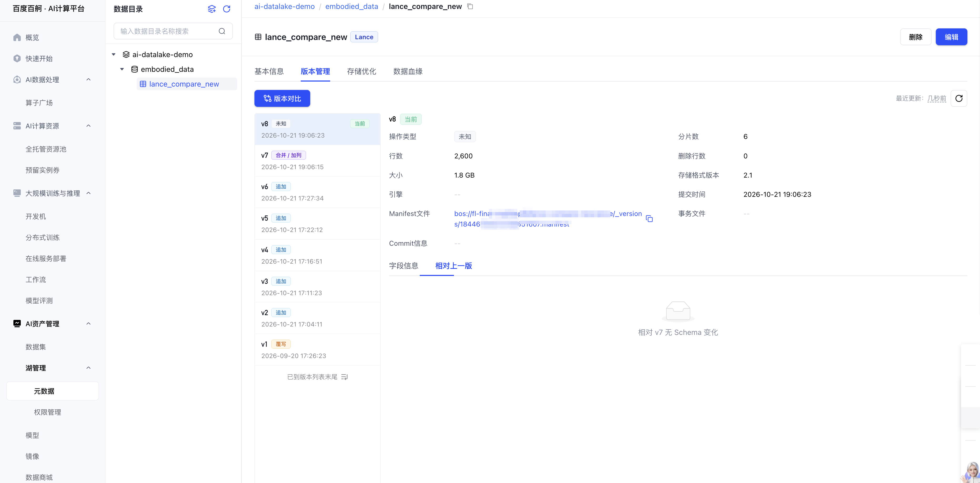
Task: Select version v1 覆写 entry
Action: pyautogui.click(x=317, y=350)
